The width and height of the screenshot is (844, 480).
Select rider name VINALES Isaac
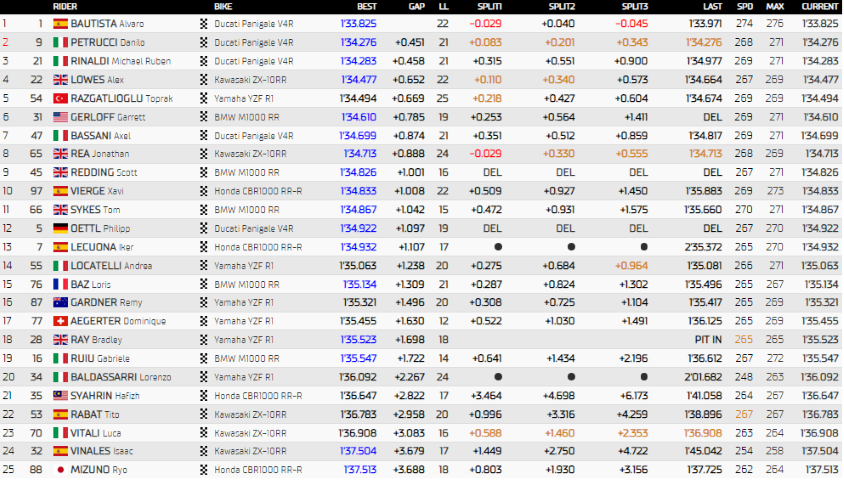point(102,451)
